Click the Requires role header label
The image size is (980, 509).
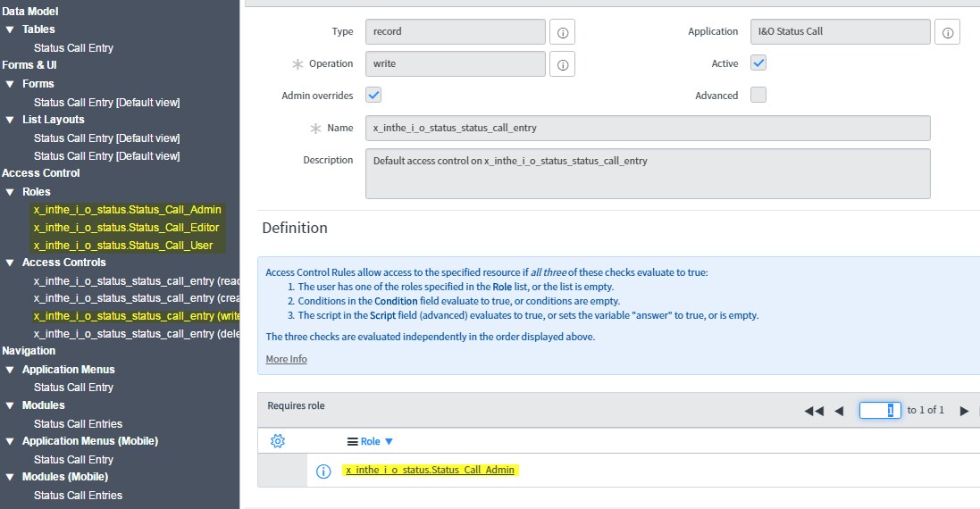tap(297, 406)
